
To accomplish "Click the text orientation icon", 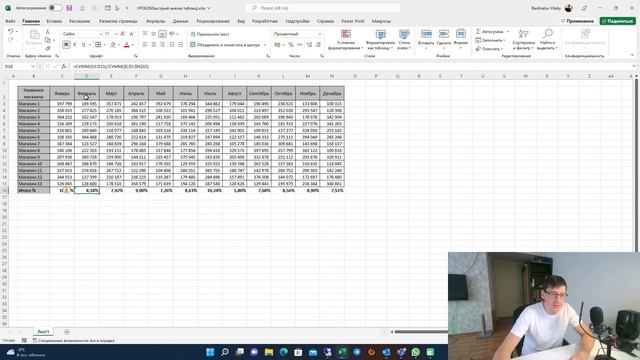I will pyautogui.click(x=172, y=34).
